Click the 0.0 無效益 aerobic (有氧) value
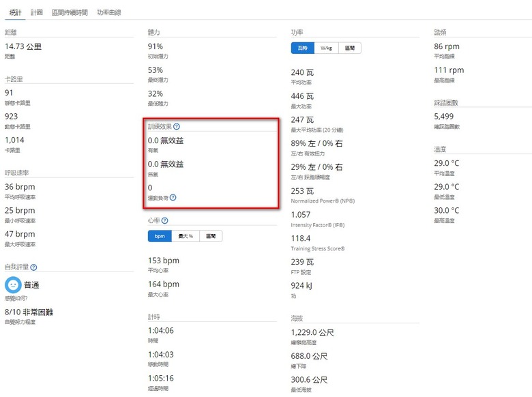The image size is (532, 397). pyautogui.click(x=166, y=141)
